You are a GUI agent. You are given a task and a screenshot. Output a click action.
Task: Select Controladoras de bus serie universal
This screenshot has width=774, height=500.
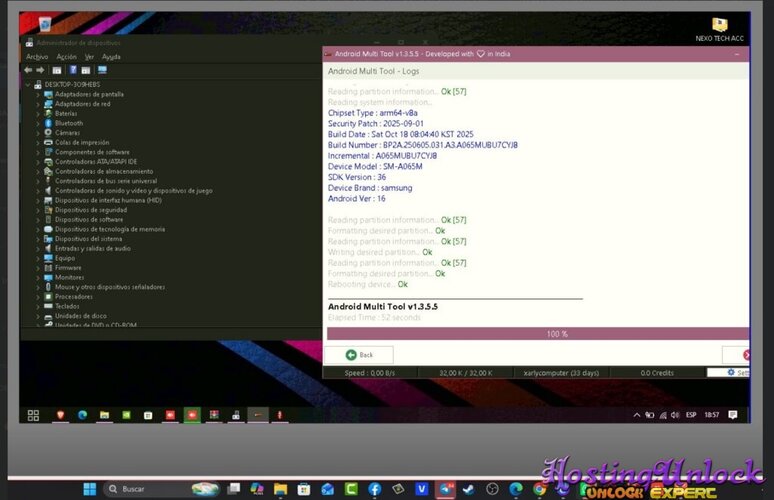(106, 181)
